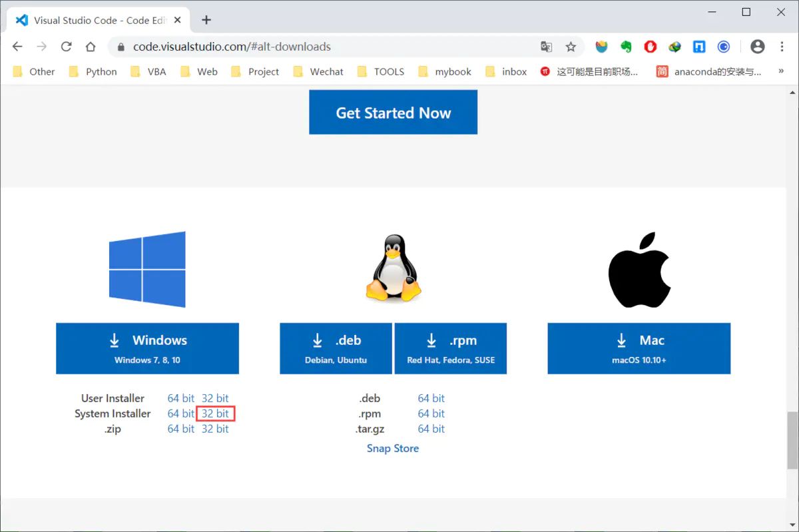Reload the page

(66, 47)
